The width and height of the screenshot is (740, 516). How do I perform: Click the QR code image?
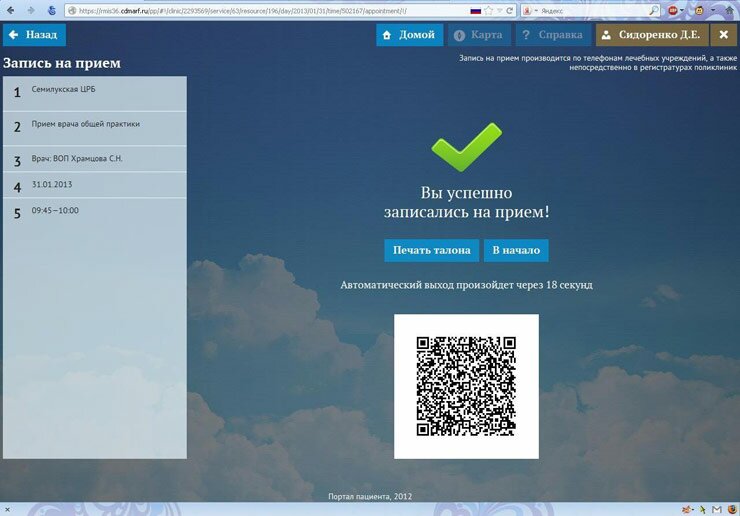click(x=466, y=386)
